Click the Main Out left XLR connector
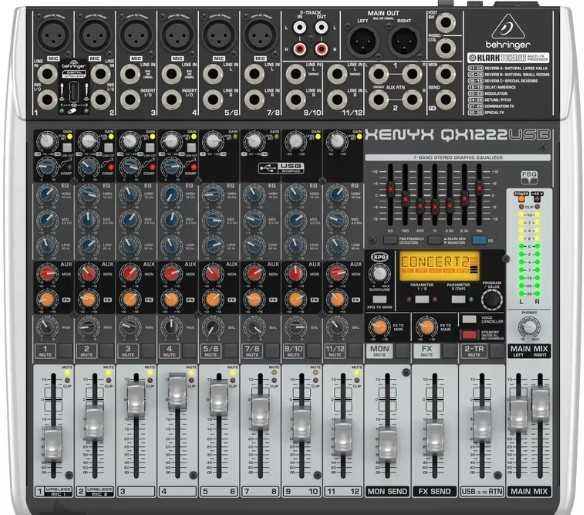 (x=363, y=41)
